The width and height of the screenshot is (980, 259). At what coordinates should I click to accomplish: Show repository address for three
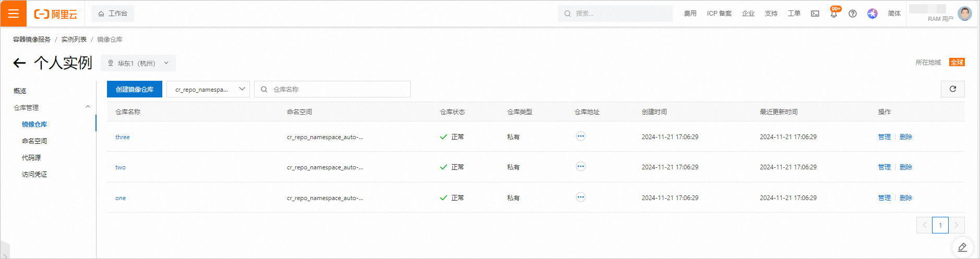(581, 137)
